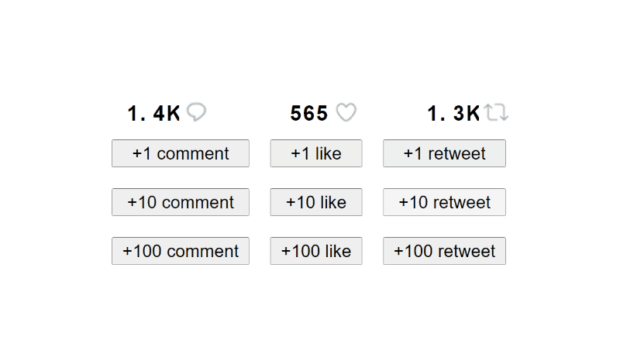620x364 pixels.
Task: Add 10 retweets with +10 retweet
Action: 444,202
